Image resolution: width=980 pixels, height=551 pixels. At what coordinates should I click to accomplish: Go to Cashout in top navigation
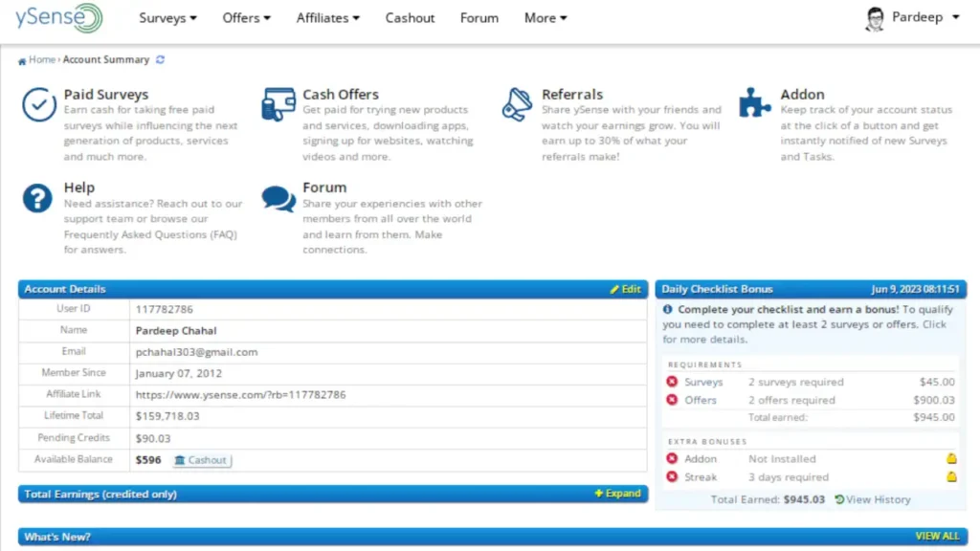click(x=410, y=18)
